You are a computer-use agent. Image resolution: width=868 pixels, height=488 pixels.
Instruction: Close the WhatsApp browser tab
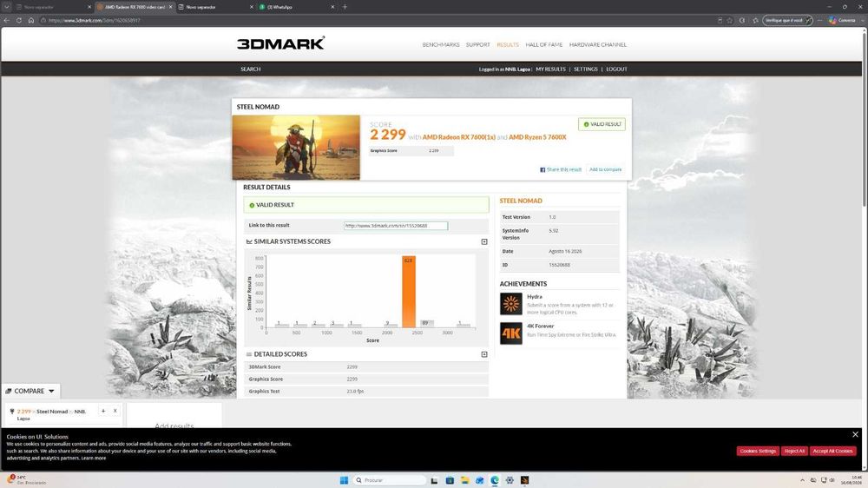point(332,7)
